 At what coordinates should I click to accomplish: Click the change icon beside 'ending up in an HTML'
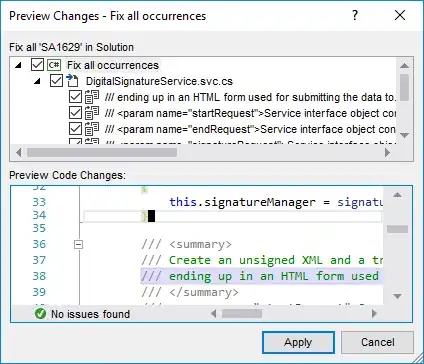click(x=92, y=97)
